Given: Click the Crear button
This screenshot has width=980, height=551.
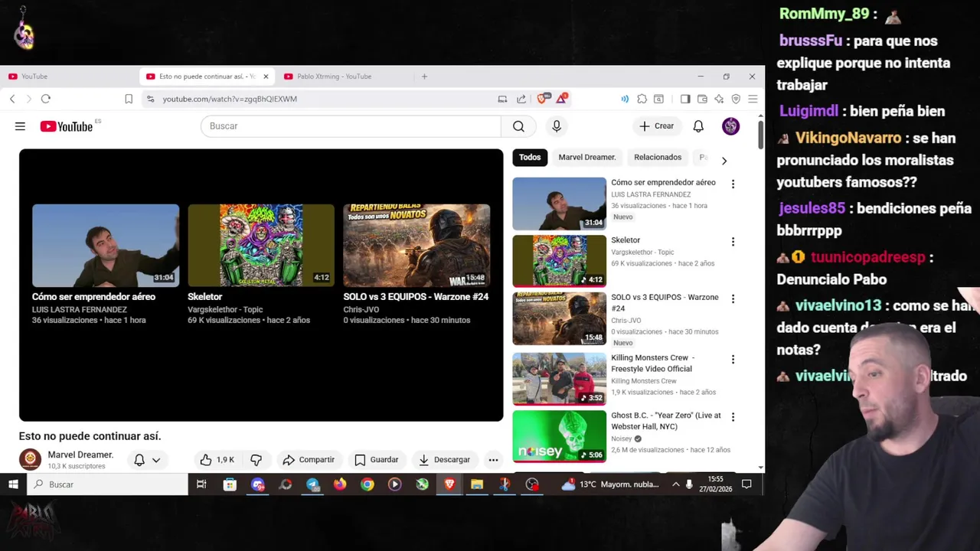Looking at the screenshot, I should (x=656, y=126).
